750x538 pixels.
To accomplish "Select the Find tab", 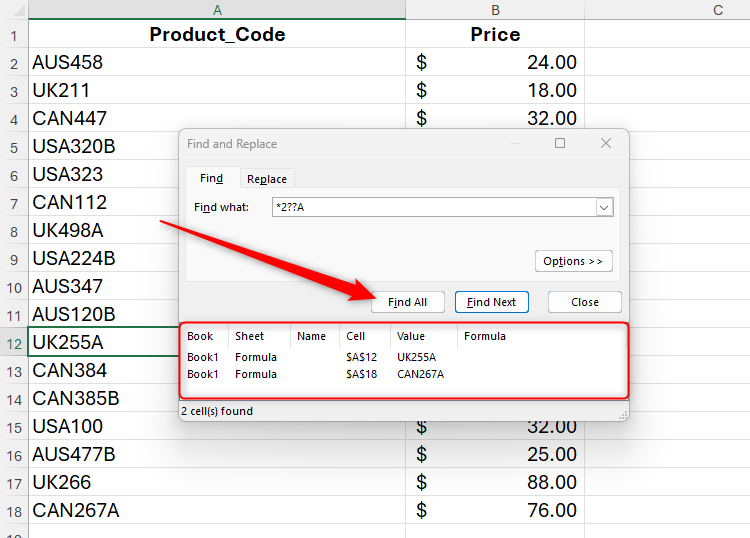I will [x=211, y=179].
